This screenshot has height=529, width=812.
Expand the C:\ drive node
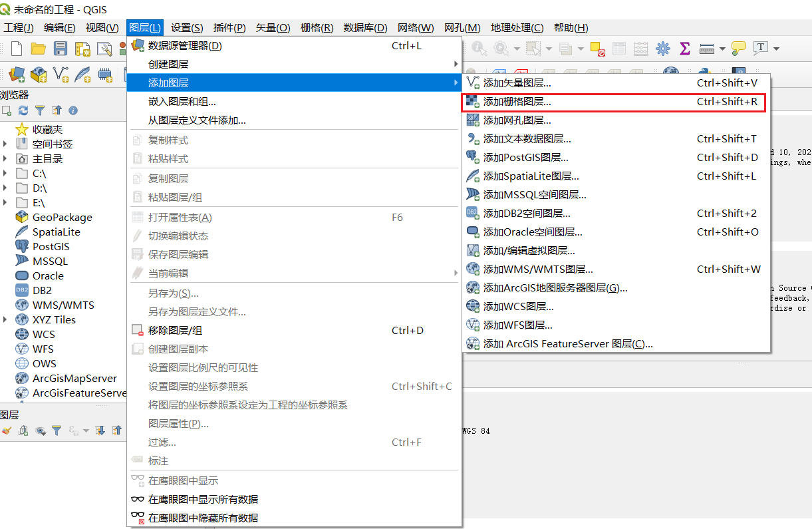(x=5, y=173)
